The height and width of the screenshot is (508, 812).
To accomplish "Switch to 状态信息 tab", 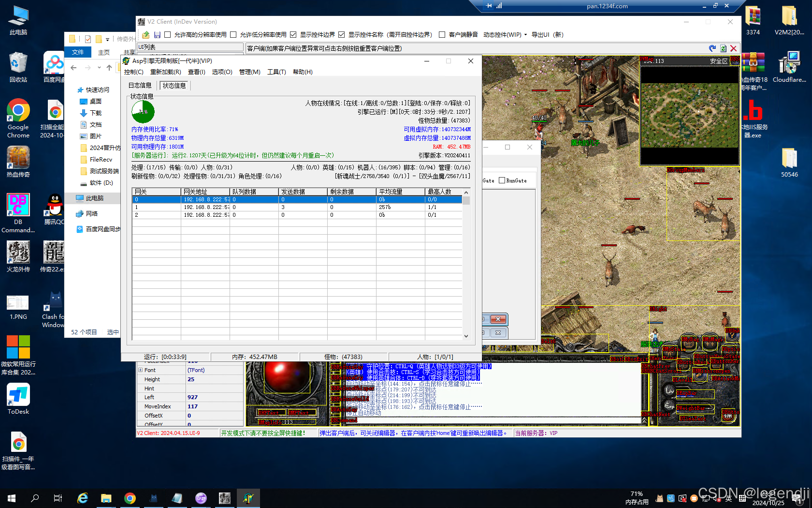I will [174, 86].
